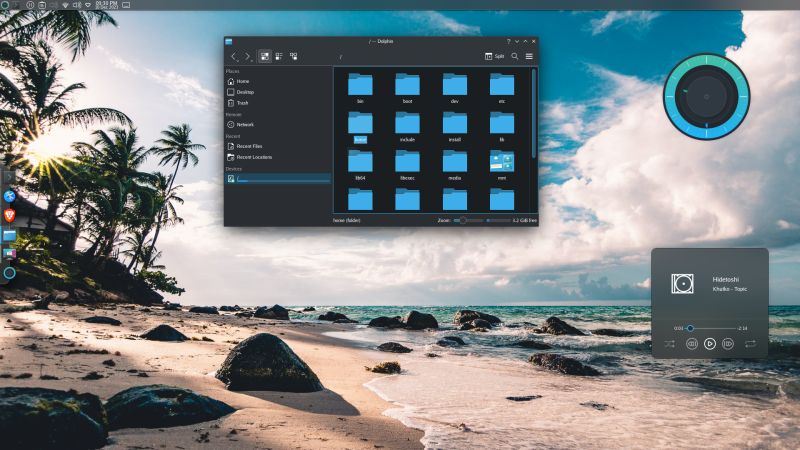
Task: Switch to Icons view mode
Action: point(265,56)
